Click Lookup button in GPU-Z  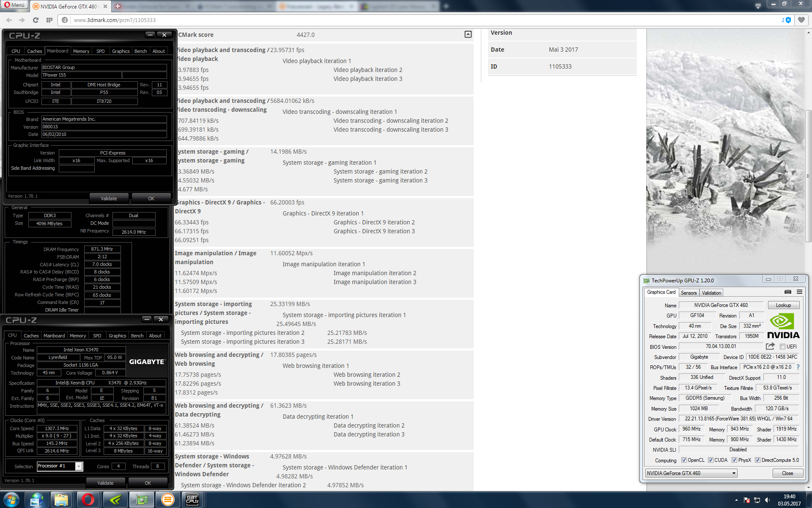(x=783, y=305)
